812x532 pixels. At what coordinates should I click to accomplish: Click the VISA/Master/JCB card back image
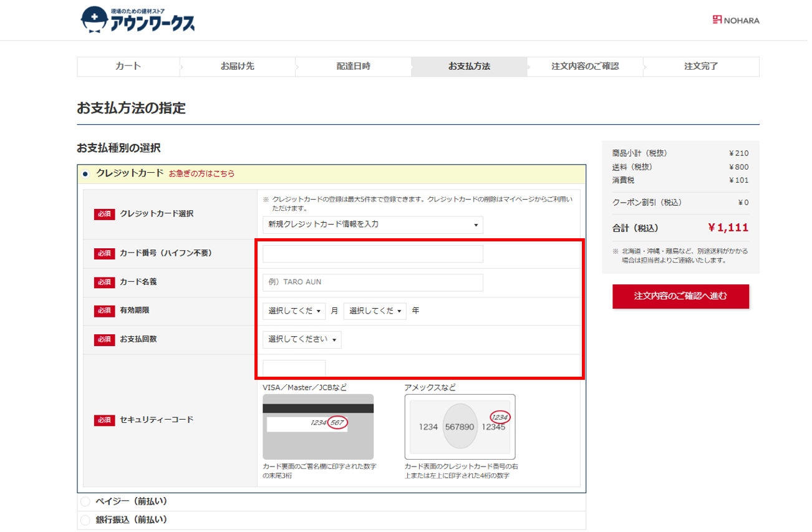click(318, 427)
